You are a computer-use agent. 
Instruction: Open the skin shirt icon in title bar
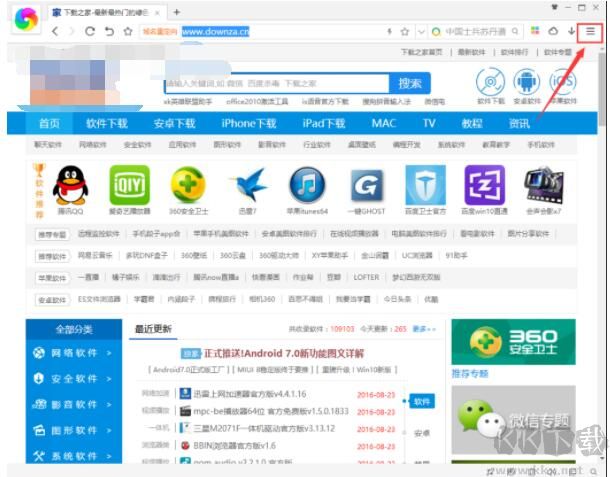555,7
